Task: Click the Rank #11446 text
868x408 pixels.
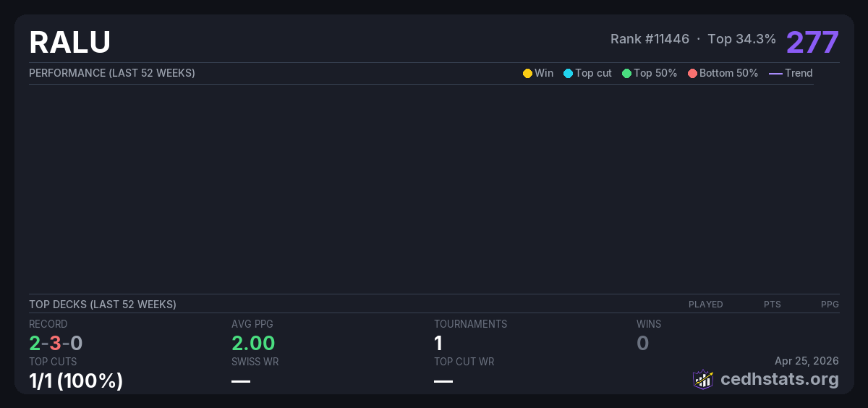Action: coord(650,39)
